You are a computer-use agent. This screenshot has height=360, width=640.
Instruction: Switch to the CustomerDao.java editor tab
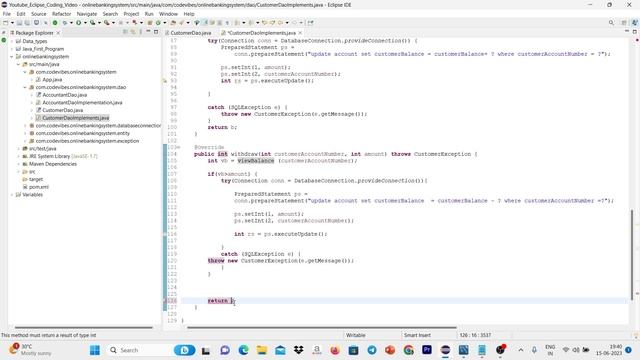tap(191, 33)
